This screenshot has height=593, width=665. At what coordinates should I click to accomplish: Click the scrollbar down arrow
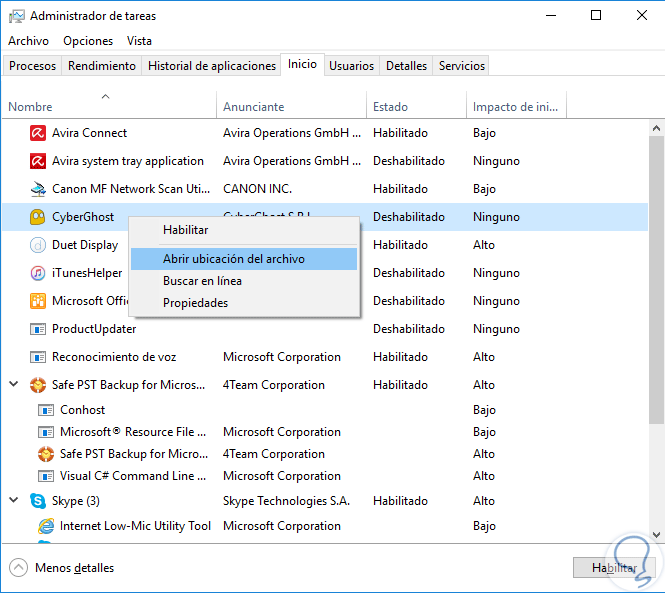tap(656, 534)
